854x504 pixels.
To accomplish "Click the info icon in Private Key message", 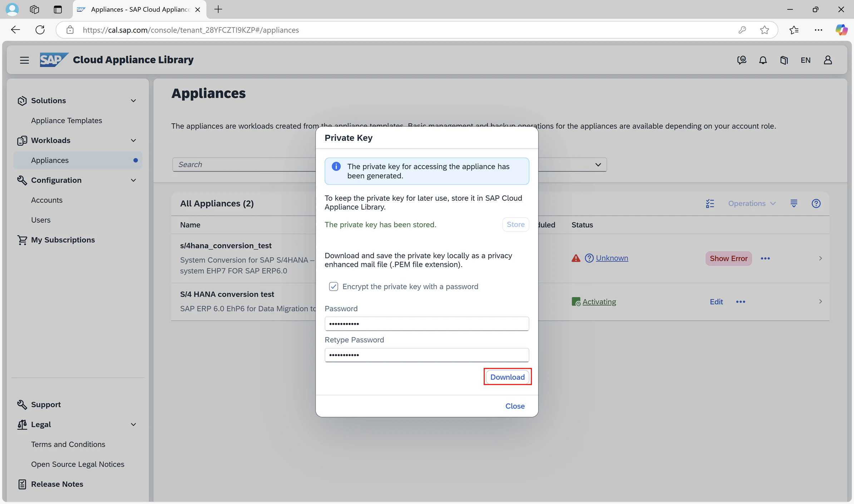I will (336, 166).
